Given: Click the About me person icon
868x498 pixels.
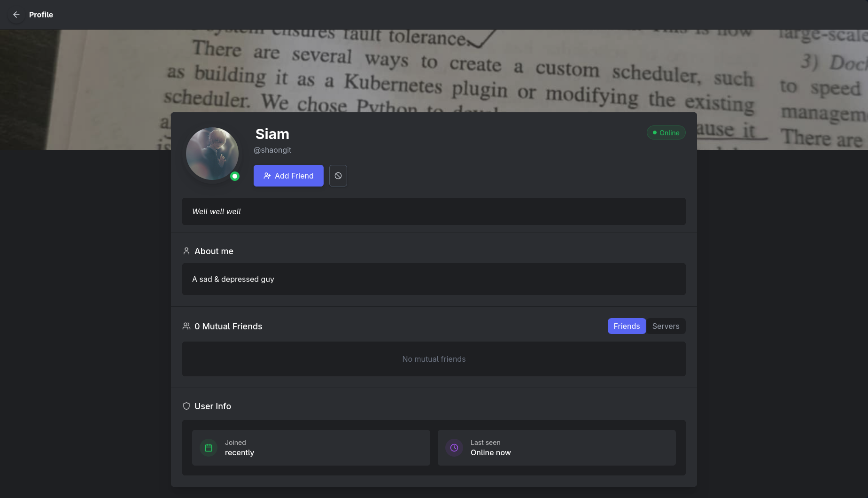Looking at the screenshot, I should 186,251.
